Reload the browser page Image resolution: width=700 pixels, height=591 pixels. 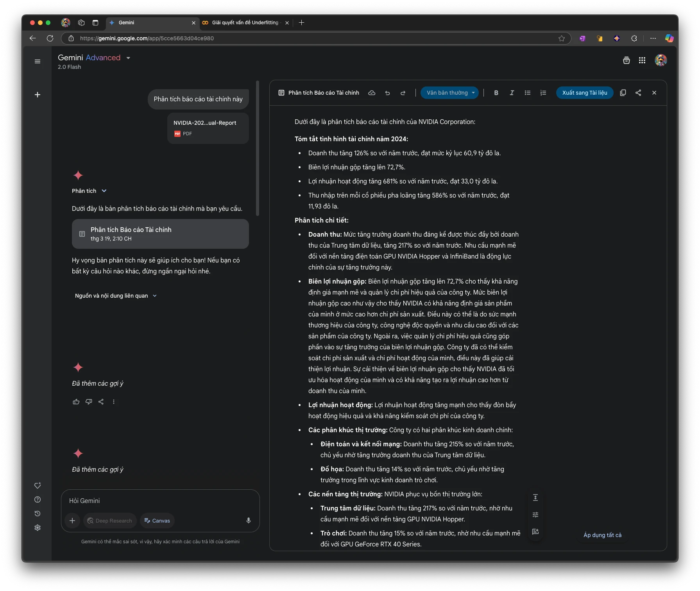point(50,38)
